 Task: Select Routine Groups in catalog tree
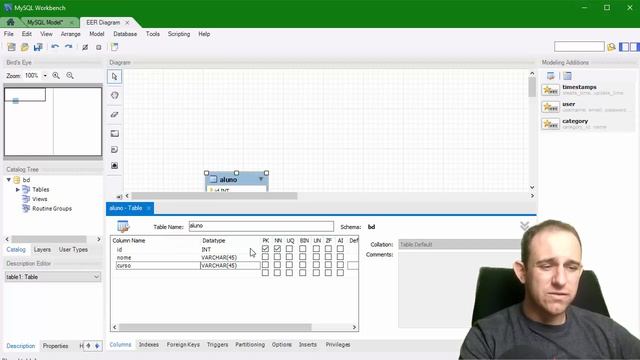(x=52, y=209)
